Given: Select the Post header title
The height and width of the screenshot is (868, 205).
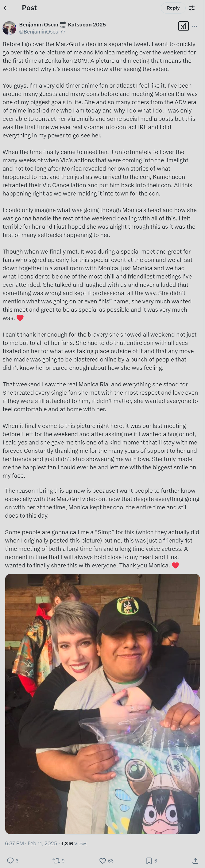Looking at the screenshot, I should tap(29, 8).
